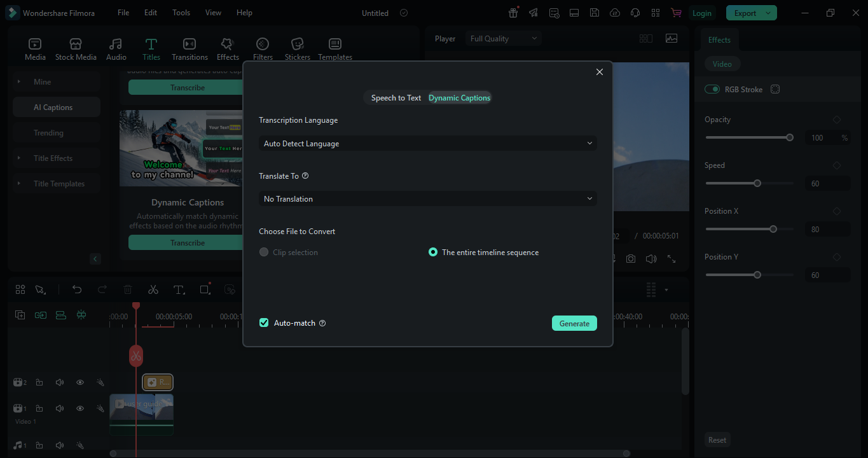Click the shopping cart icon
The width and height of the screenshot is (868, 458).
click(x=676, y=13)
